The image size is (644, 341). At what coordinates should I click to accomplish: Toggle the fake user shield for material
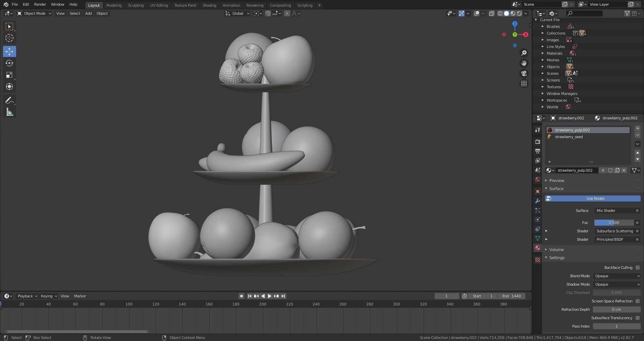[610, 170]
